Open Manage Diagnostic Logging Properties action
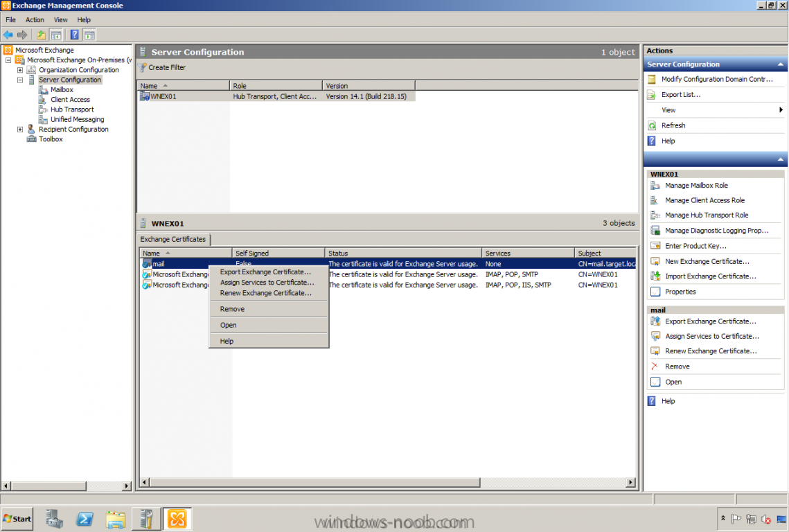The height and width of the screenshot is (532, 789). 716,231
